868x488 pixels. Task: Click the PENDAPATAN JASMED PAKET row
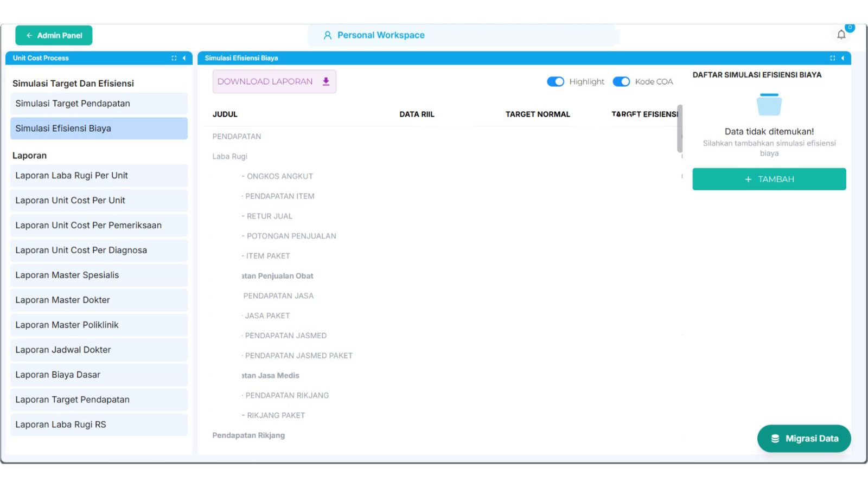point(442,356)
